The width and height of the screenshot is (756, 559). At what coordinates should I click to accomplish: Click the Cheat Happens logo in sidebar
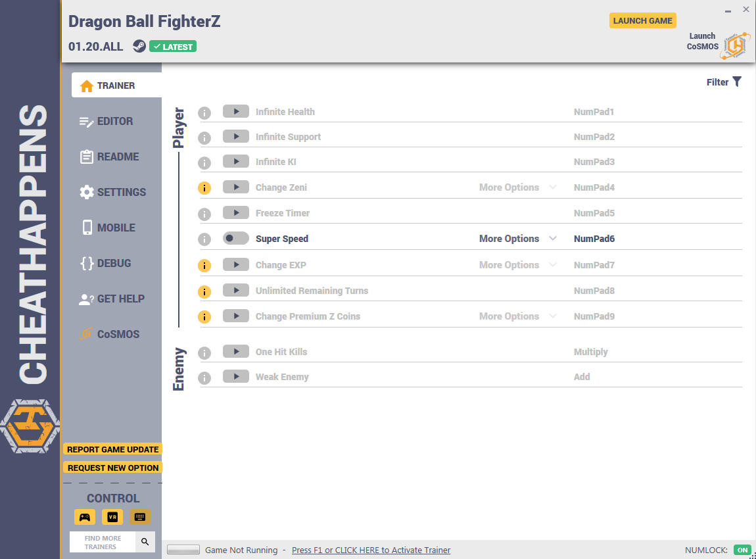click(30, 426)
